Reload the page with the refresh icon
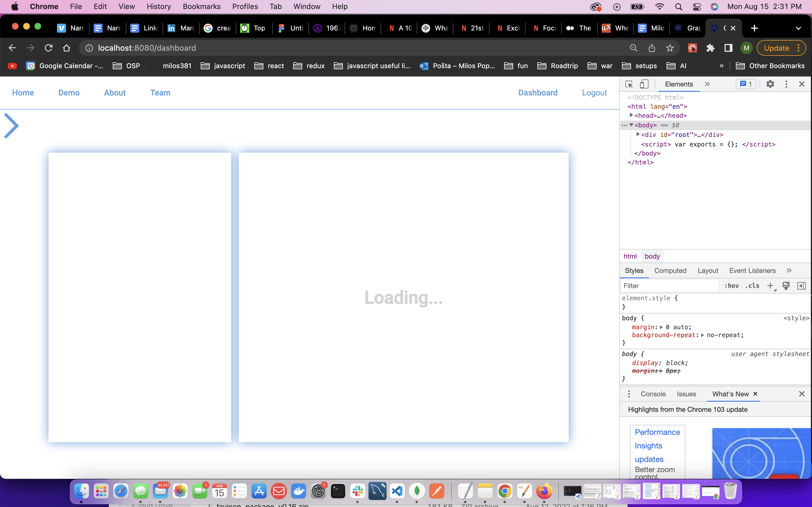Screen dimensions: 812x507 coord(49,48)
